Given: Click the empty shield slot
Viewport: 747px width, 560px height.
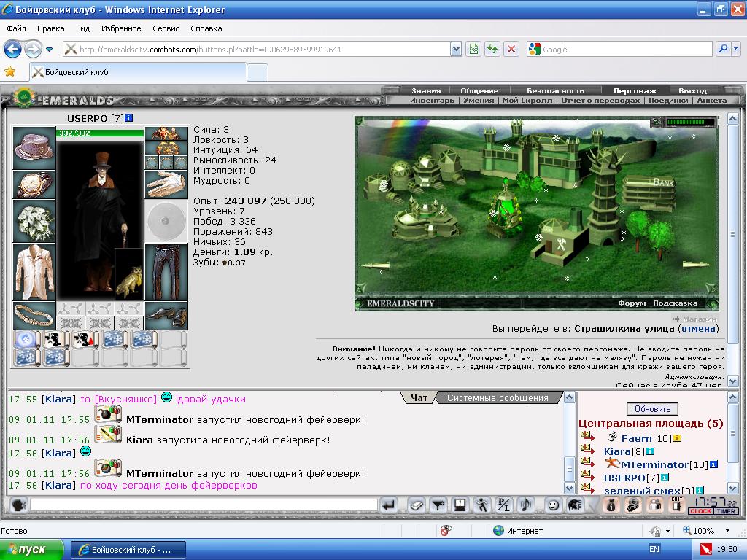Looking at the screenshot, I should [x=166, y=222].
